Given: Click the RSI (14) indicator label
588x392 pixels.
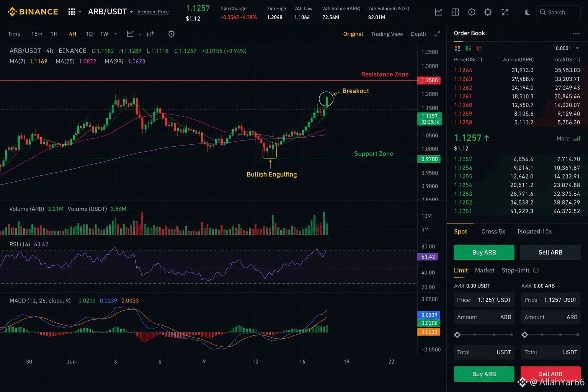Looking at the screenshot, I should click(20, 244).
